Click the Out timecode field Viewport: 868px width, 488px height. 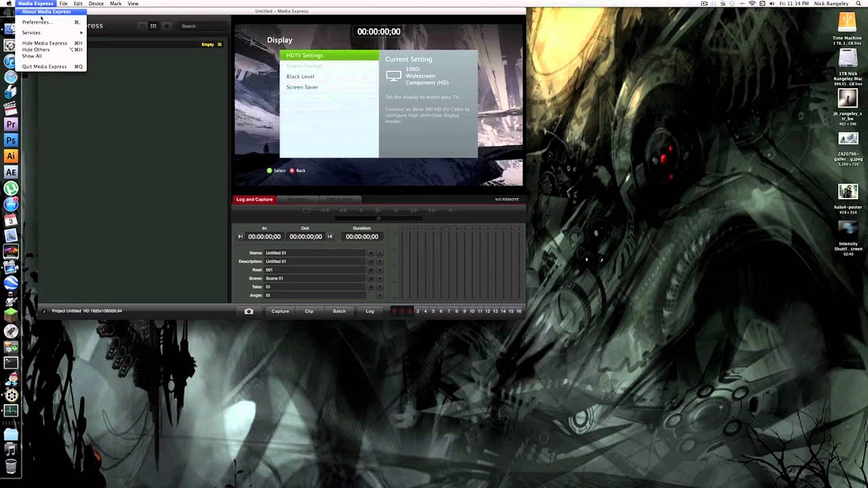[306, 237]
